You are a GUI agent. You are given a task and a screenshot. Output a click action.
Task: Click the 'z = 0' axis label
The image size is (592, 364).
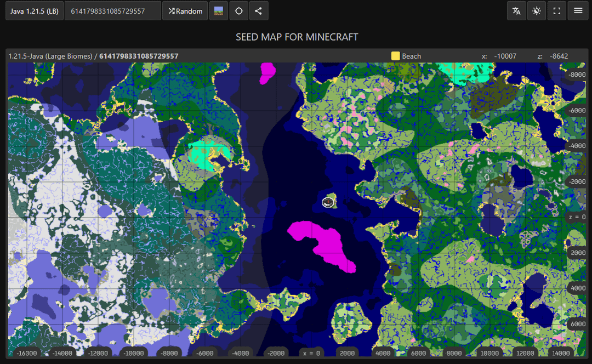576,217
